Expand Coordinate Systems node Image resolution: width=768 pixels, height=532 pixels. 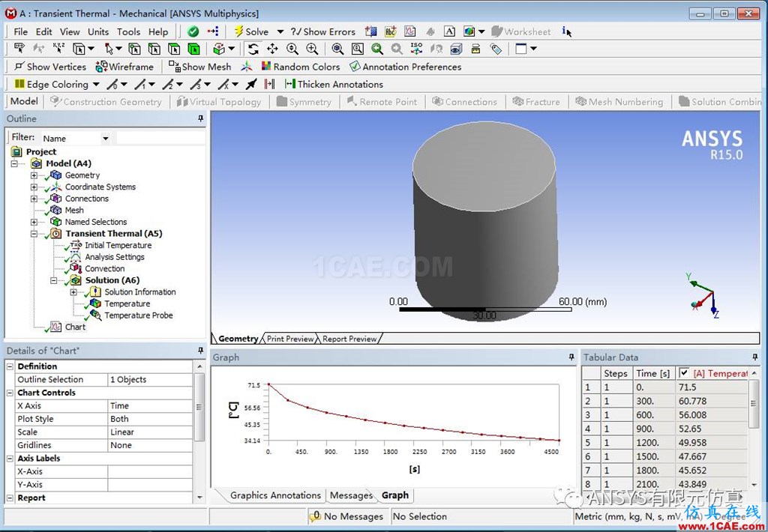pos(34,187)
